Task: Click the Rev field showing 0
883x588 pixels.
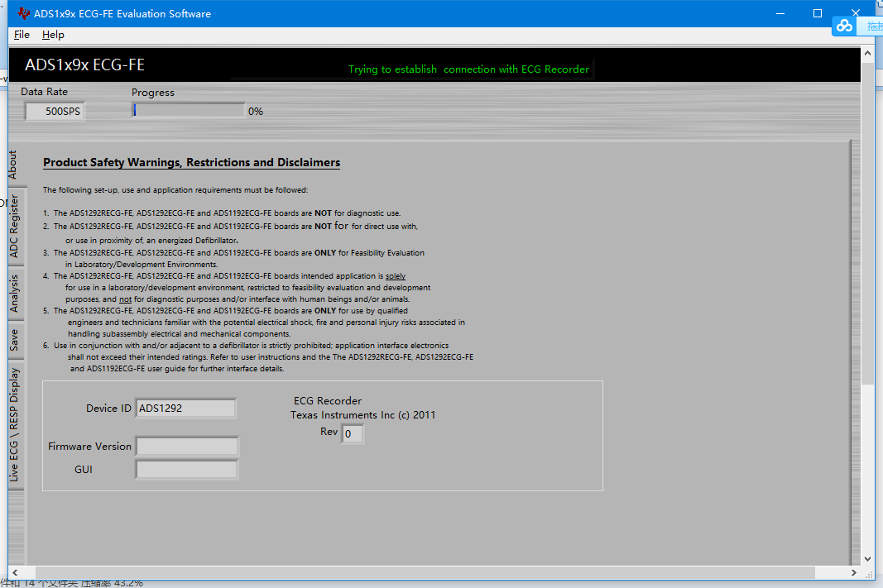Action: tap(353, 434)
